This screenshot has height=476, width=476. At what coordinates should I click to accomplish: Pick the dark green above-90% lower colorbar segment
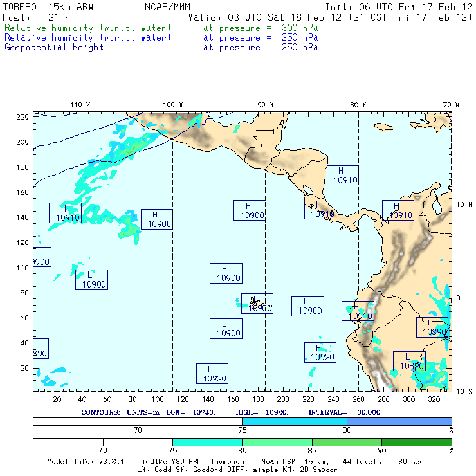pos(417,442)
